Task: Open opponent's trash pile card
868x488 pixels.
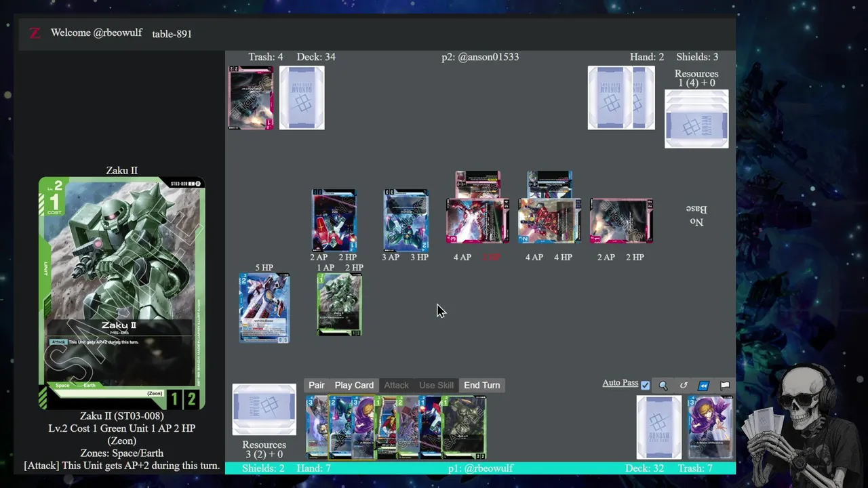Action: click(x=251, y=98)
